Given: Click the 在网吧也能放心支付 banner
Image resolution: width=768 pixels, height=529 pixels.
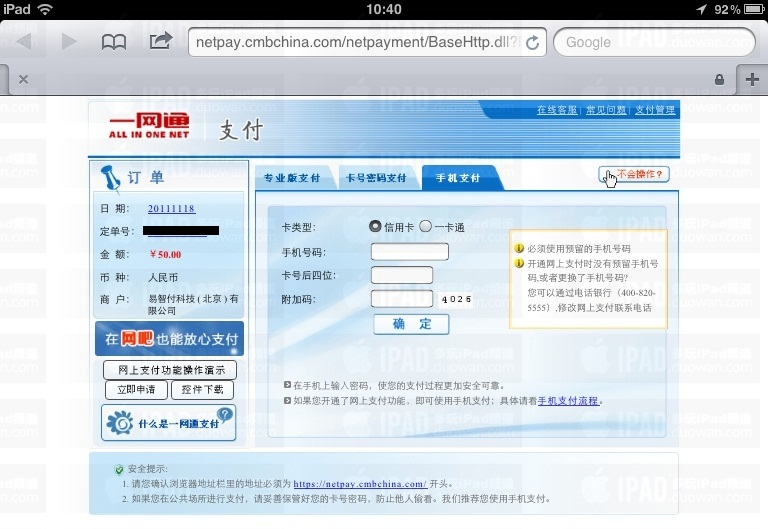Looking at the screenshot, I should 169,338.
